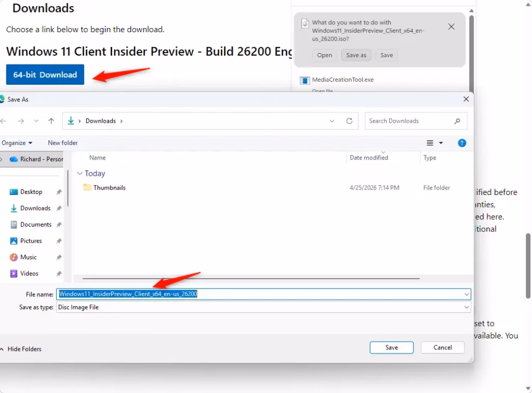Screen dimensions: 532x393
Task: Collapse the Today group
Action: pos(79,174)
